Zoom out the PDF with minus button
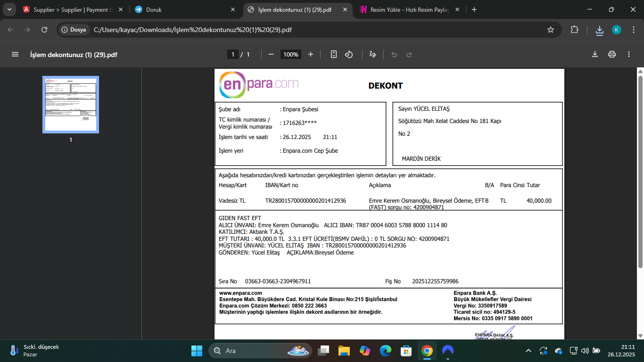Image resolution: width=644 pixels, height=362 pixels. point(271,54)
